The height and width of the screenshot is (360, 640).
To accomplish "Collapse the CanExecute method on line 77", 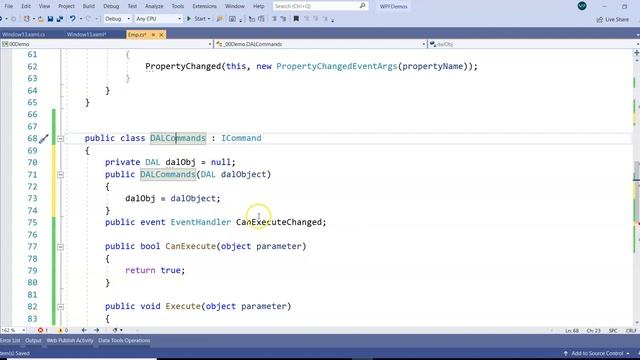I will click(x=60, y=247).
